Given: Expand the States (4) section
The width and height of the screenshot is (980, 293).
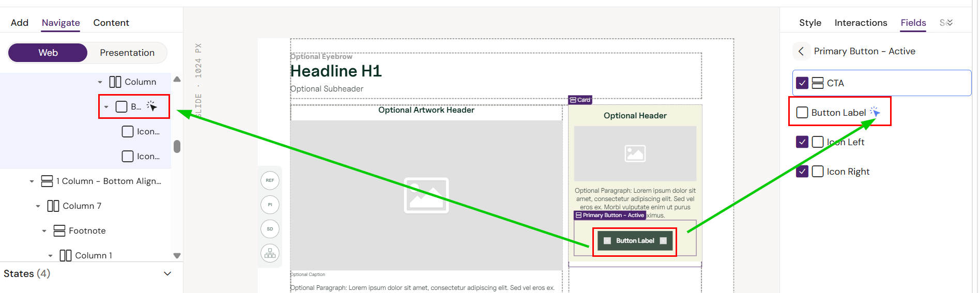Looking at the screenshot, I should point(167,273).
